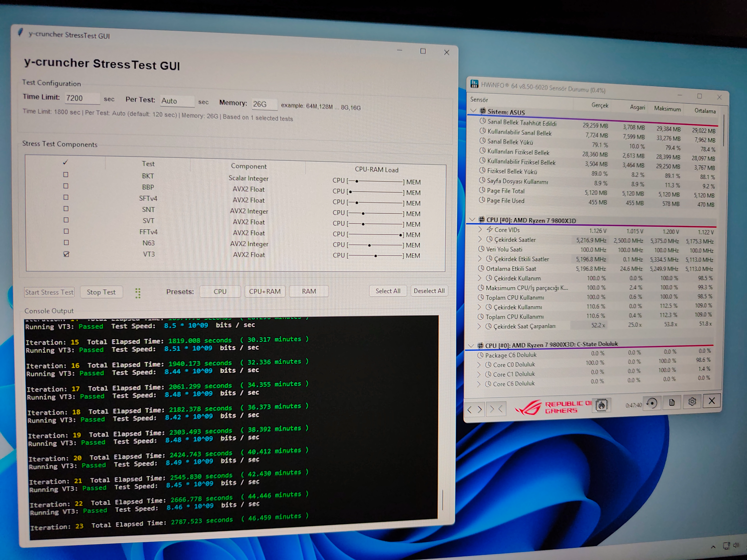Enable the SNT test checkbox
This screenshot has width=747, height=560.
click(x=66, y=209)
